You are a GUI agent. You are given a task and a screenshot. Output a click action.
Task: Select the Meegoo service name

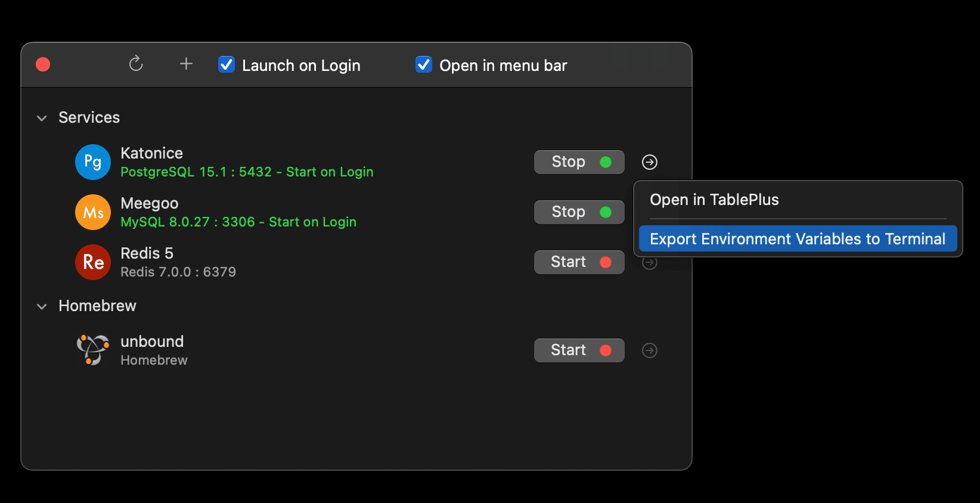click(150, 203)
